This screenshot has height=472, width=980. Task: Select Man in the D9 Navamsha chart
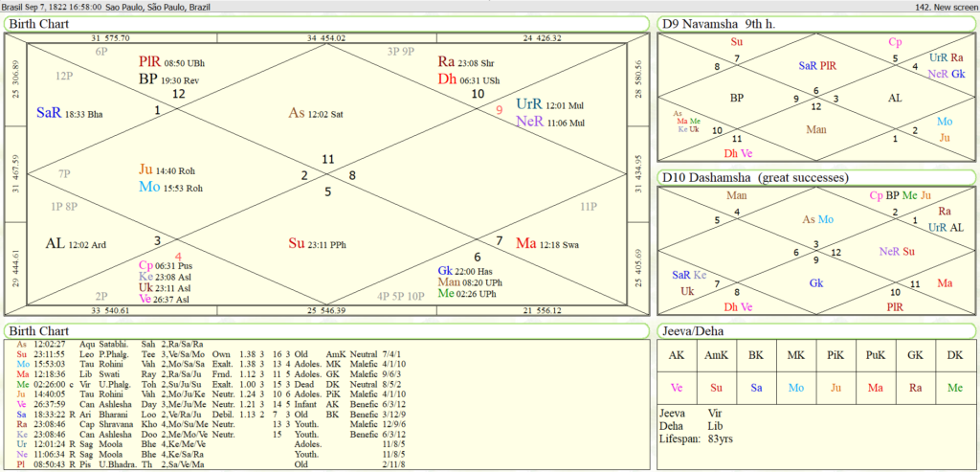pos(816,129)
